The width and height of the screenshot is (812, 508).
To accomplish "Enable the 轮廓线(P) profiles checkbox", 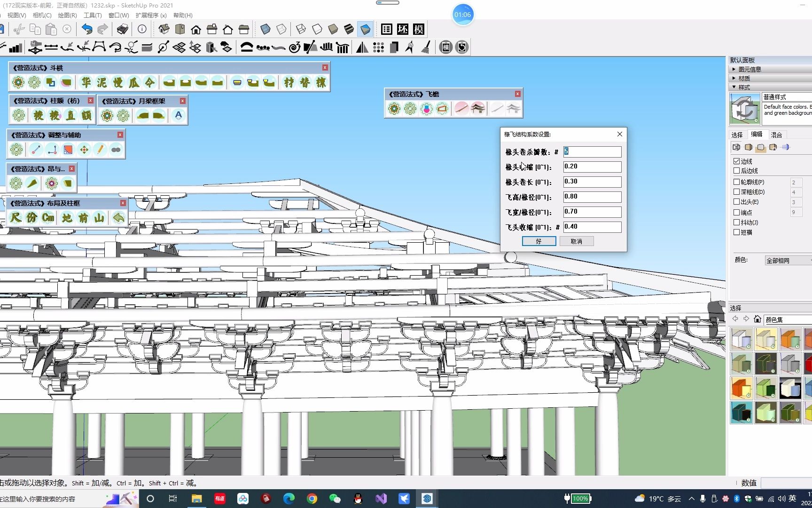I will pyautogui.click(x=736, y=182).
